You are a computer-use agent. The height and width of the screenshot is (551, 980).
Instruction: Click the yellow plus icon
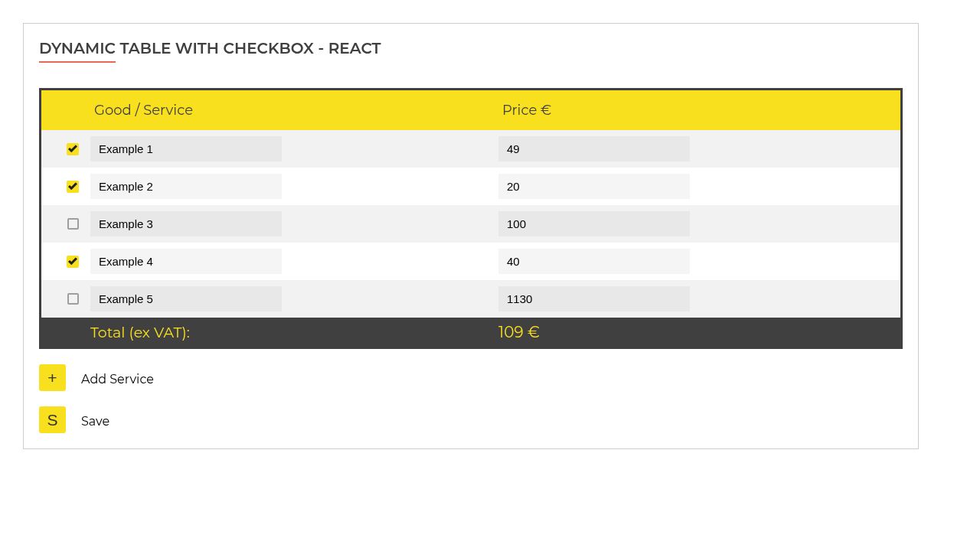click(52, 377)
